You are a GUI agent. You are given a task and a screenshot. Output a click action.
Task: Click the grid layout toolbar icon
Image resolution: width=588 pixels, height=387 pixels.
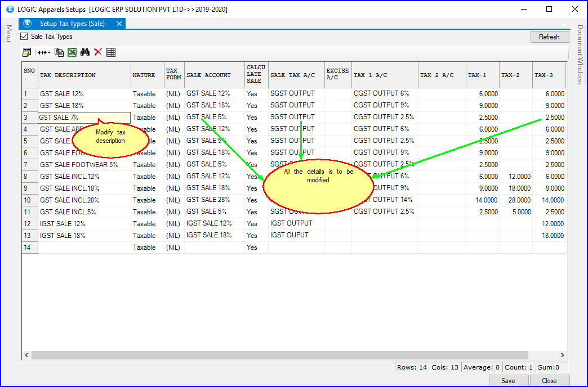click(111, 52)
